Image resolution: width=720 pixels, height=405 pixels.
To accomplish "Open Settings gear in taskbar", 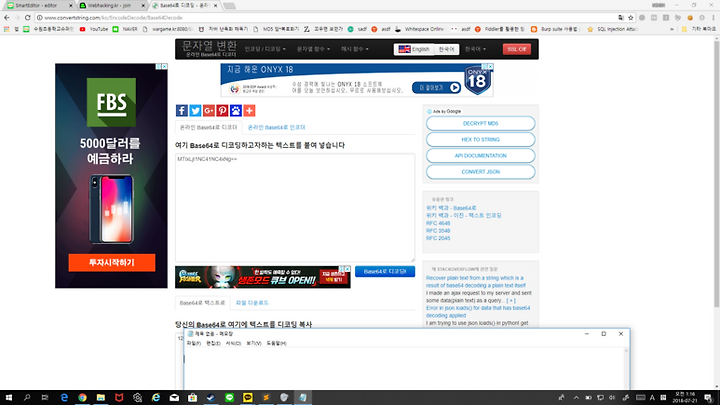I will [137, 398].
